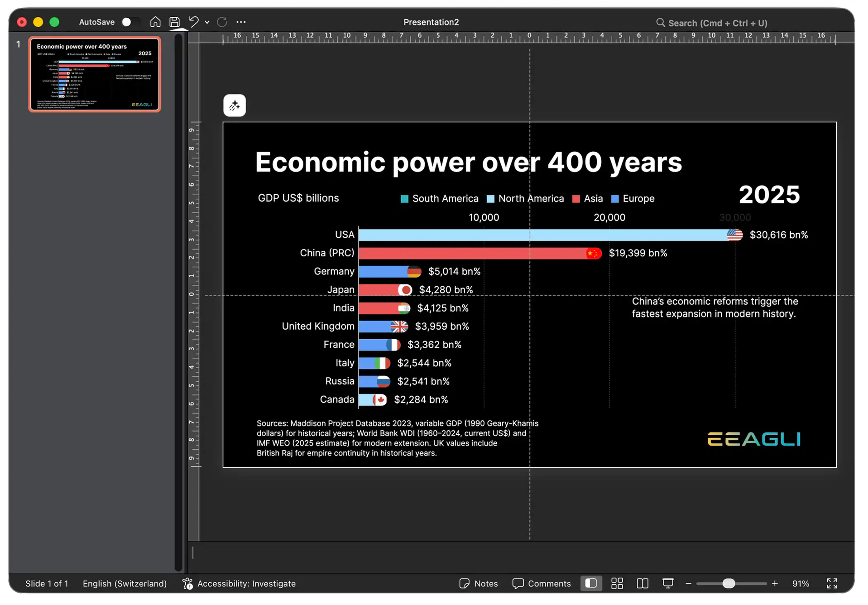Click the Redo/Repeat icon
Image resolution: width=868 pixels, height=605 pixels.
tap(222, 22)
